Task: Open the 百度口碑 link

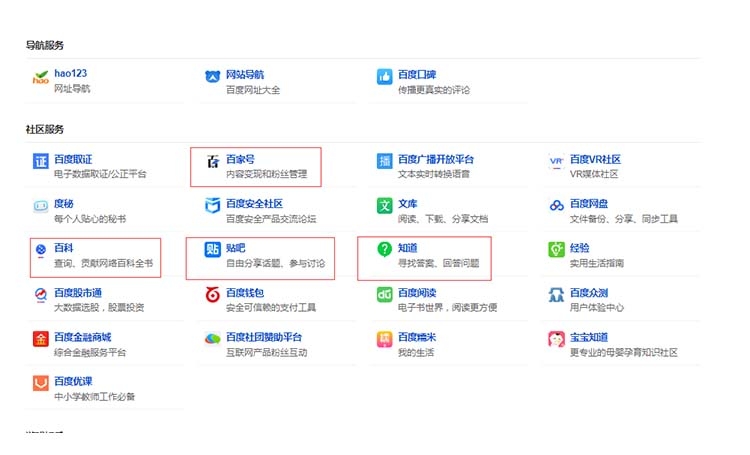Action: point(417,75)
